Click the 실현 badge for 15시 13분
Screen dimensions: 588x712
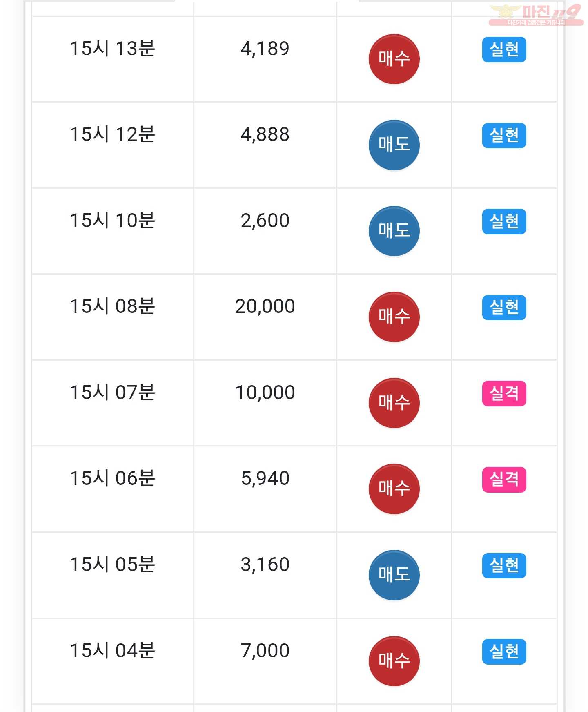tap(504, 50)
